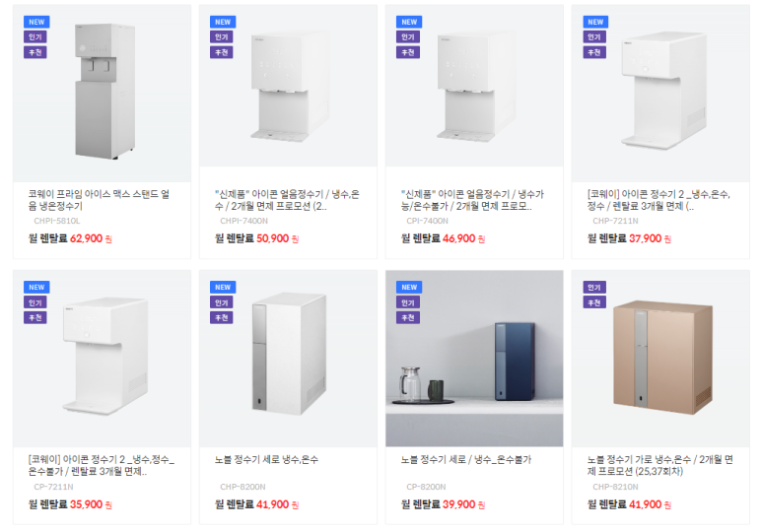Viewport: 762px width, 532px height.
Task: Click NEW badge on CHPI-5810L card
Action: coord(36,22)
